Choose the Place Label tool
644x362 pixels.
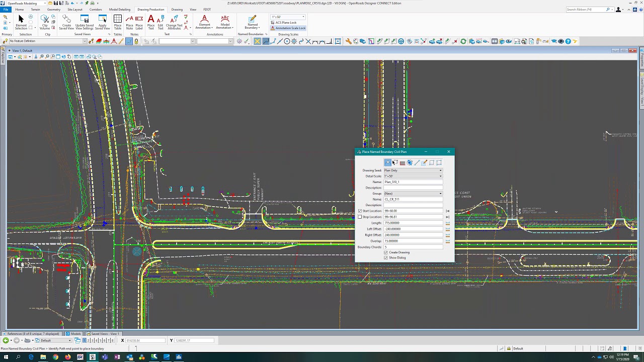point(139,22)
